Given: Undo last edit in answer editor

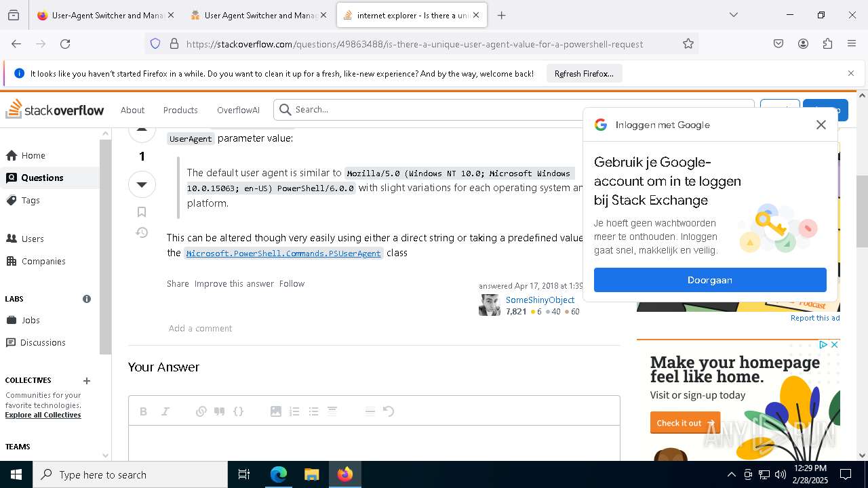Looking at the screenshot, I should point(389,411).
